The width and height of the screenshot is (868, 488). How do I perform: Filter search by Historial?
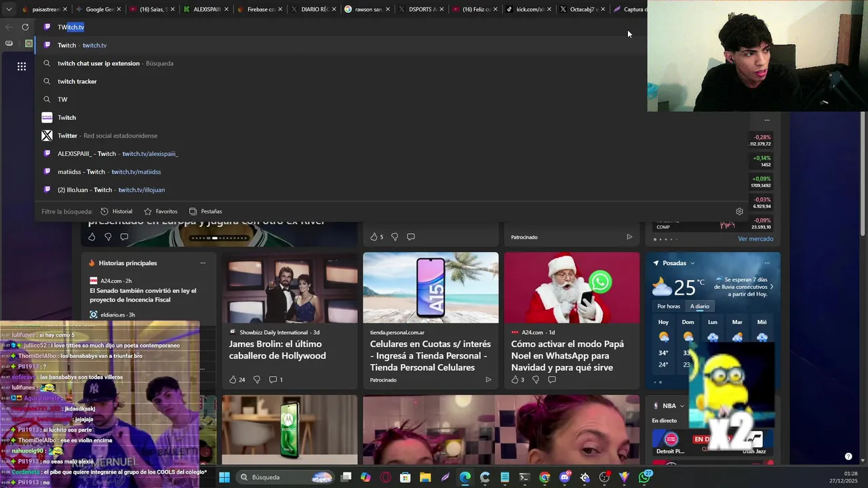(x=116, y=211)
